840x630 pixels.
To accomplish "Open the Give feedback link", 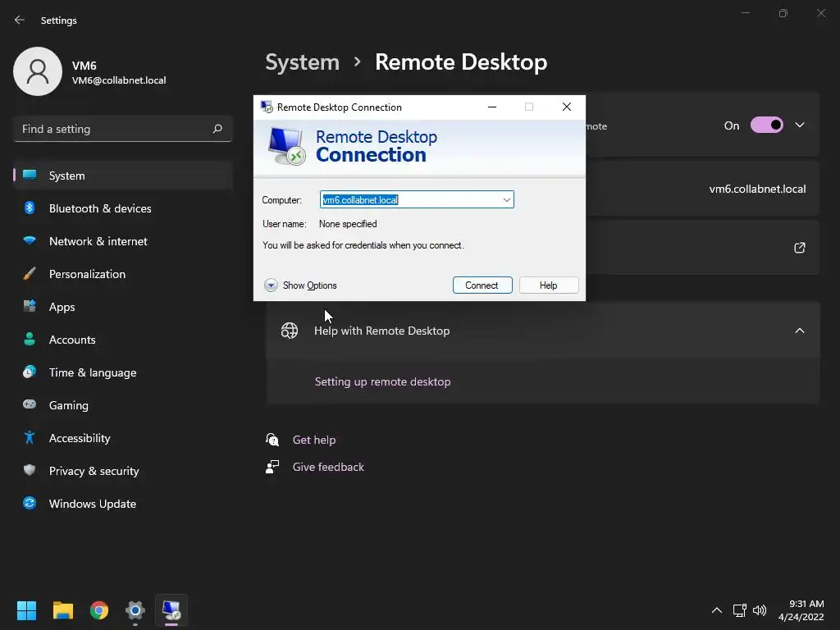I will point(328,467).
